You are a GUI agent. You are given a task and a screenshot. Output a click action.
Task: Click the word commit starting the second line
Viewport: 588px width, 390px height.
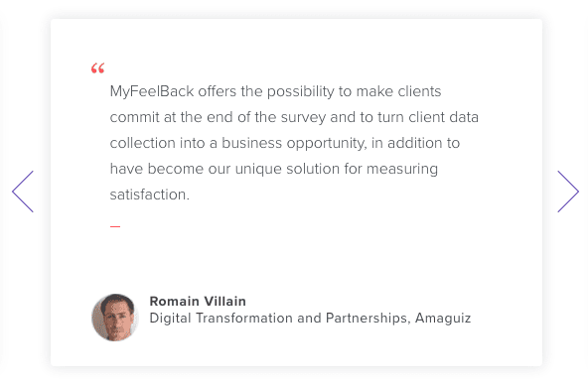[135, 117]
